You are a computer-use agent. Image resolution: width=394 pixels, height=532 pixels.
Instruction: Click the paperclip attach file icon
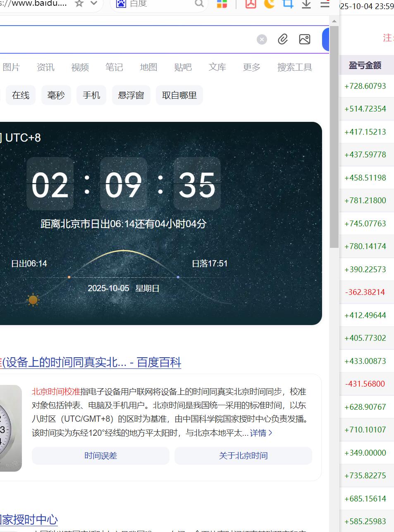point(283,39)
